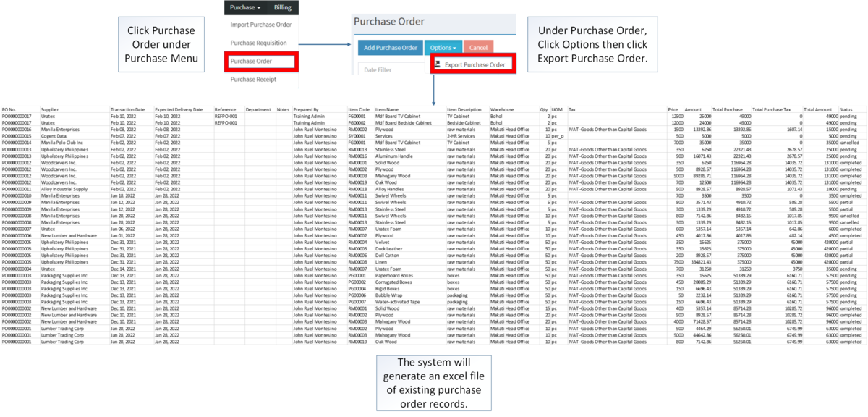This screenshot has height=417, width=868.
Task: Click the Add Purchase Order button
Action: pos(391,47)
